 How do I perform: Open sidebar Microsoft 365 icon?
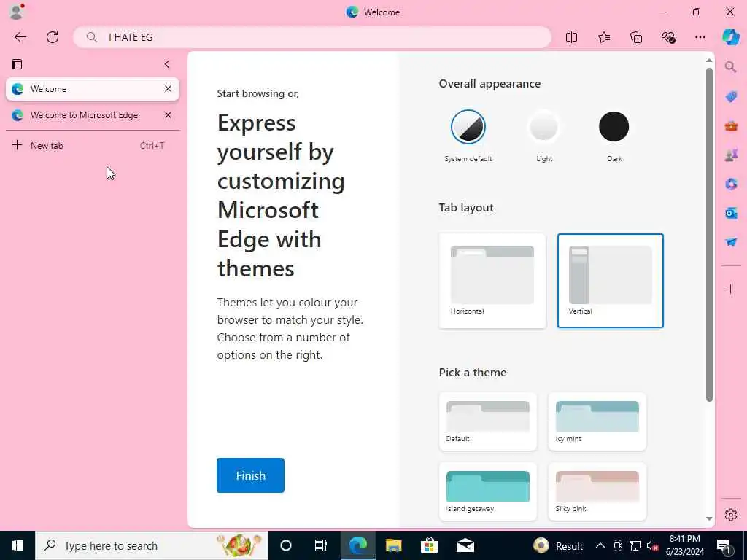point(731,184)
